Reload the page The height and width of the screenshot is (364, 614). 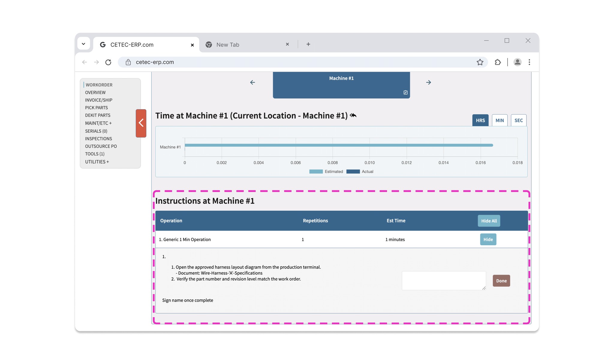click(x=108, y=62)
